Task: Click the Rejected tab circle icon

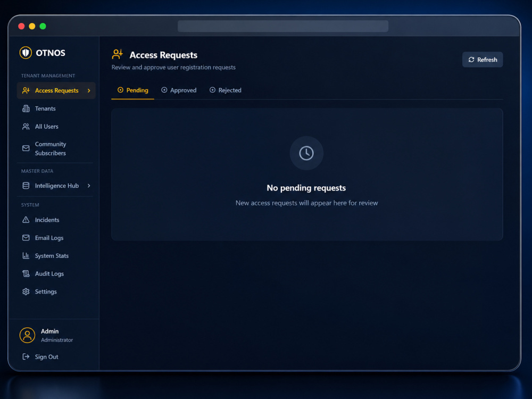Action: (212, 90)
